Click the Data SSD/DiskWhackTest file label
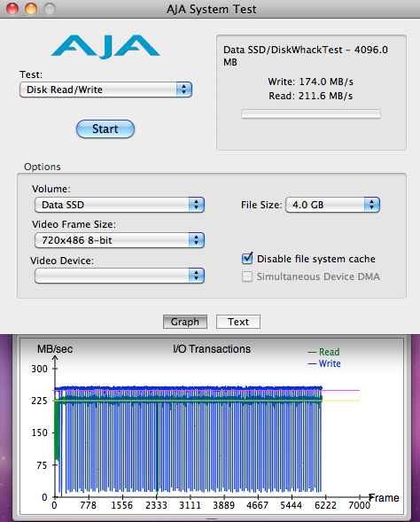 (x=306, y=56)
